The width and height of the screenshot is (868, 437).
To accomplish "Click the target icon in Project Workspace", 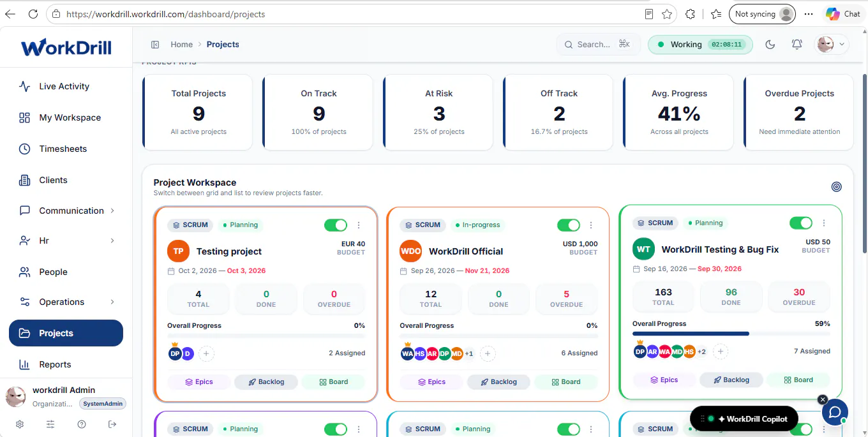I will [837, 187].
